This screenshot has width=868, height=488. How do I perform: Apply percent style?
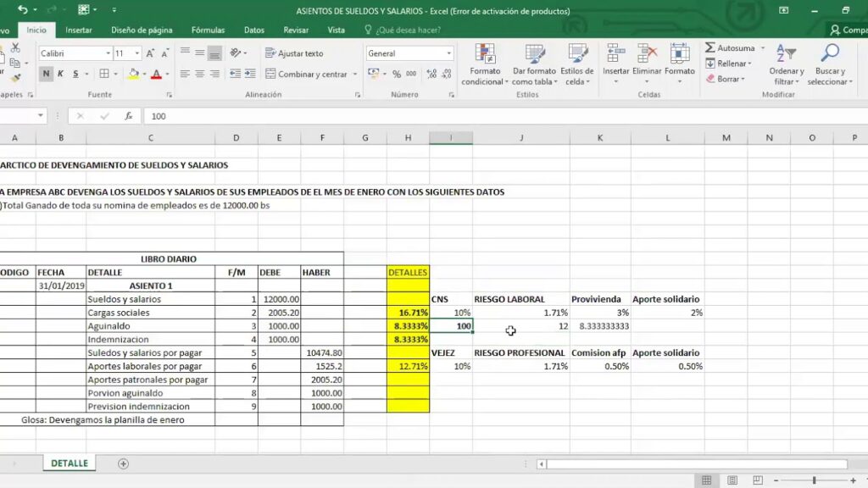pyautogui.click(x=397, y=74)
